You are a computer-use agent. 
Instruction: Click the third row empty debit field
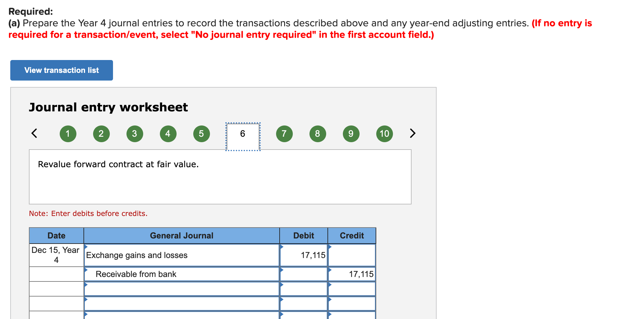coord(304,289)
